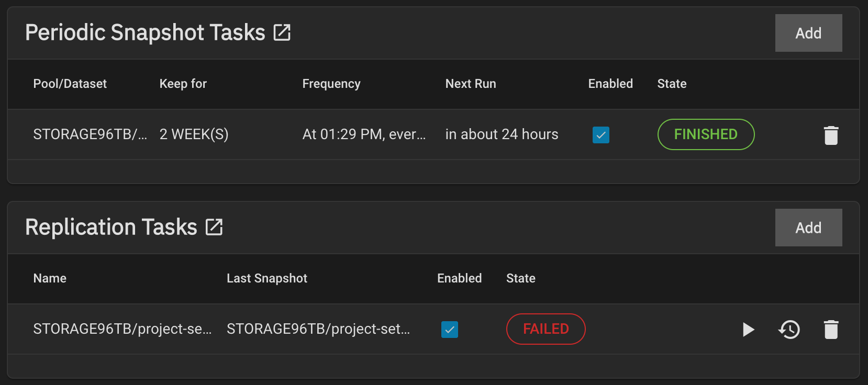This screenshot has height=385, width=868.
Task: Sort by Next Run column header
Action: click(x=471, y=84)
